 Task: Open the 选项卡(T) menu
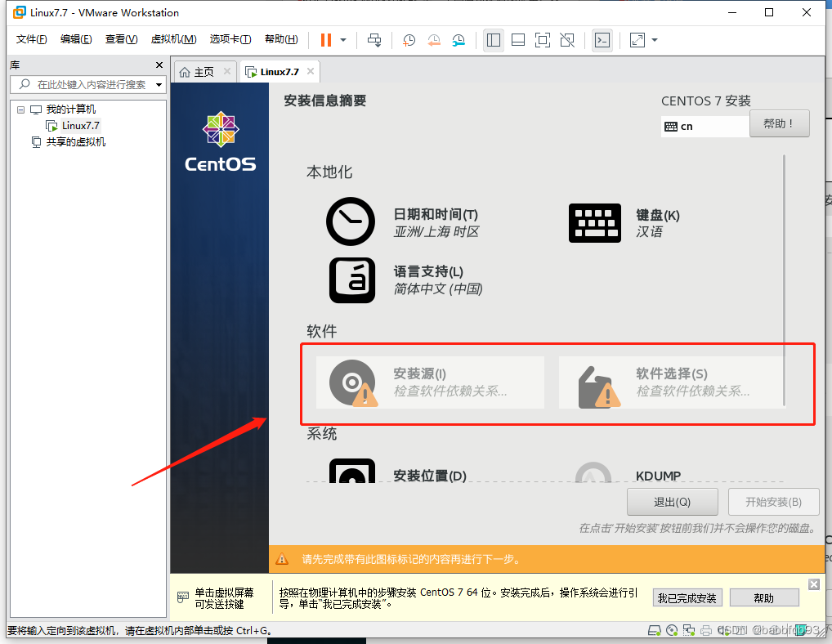(230, 39)
